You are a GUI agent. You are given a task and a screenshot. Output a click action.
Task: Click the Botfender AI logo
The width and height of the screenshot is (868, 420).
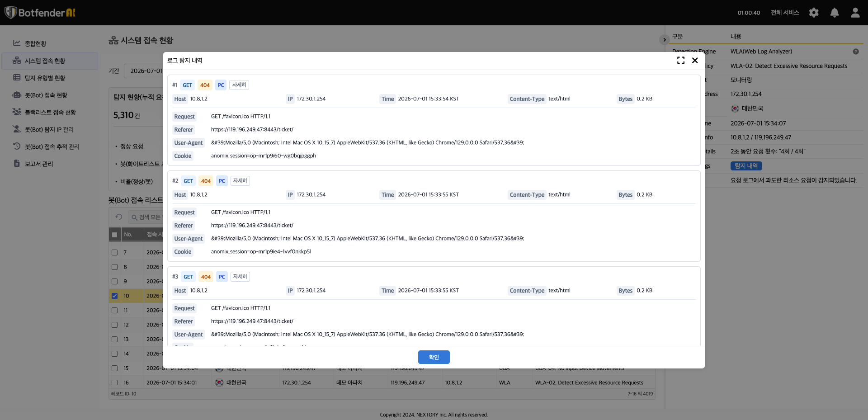point(40,13)
